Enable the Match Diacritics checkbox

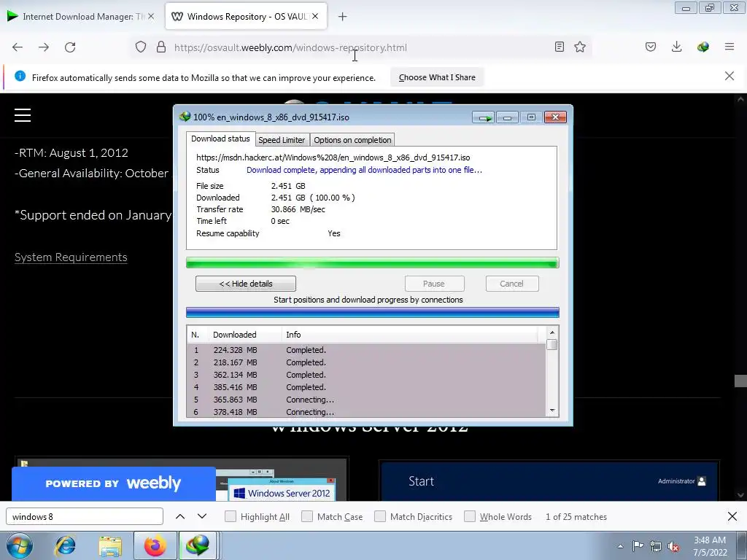click(380, 516)
